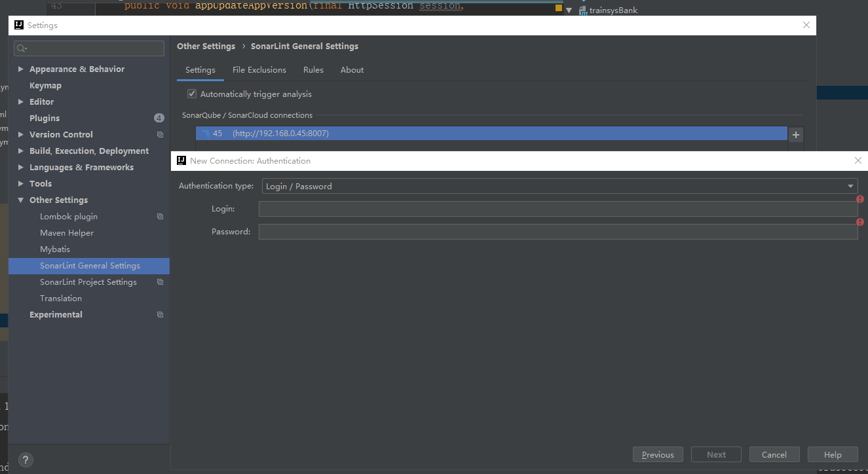Click the Next button in New Connection
Viewport: 868px width, 474px height.
coord(716,455)
